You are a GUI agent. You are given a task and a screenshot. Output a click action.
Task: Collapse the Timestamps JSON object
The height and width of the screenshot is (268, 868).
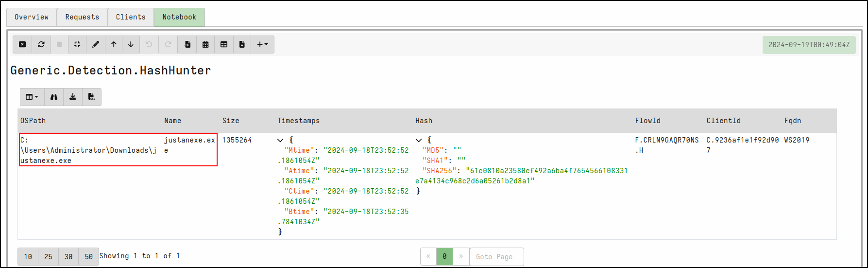tap(280, 140)
